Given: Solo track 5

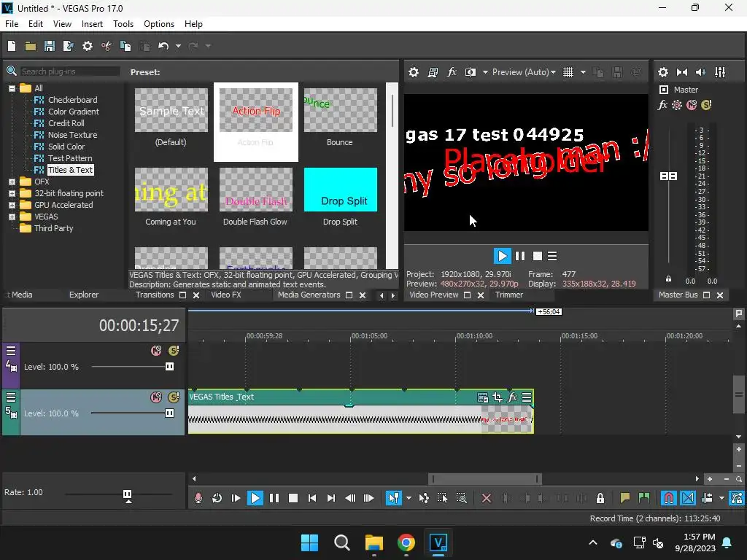Looking at the screenshot, I should [x=174, y=397].
